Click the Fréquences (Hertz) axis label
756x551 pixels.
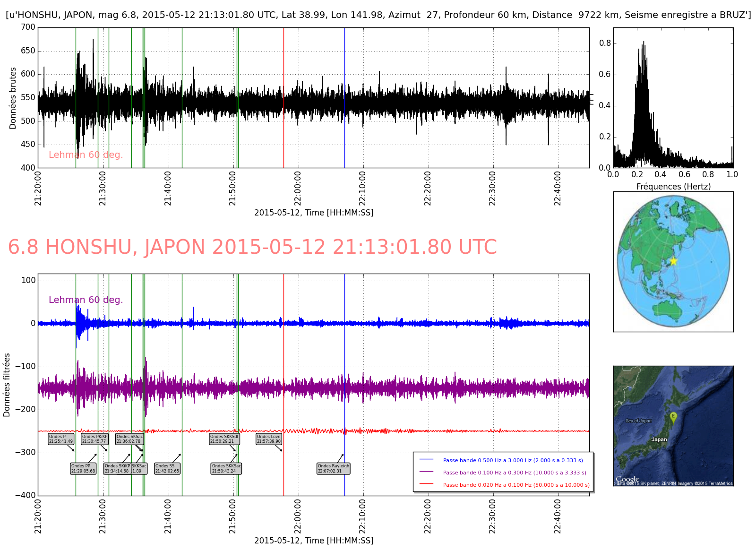click(673, 186)
